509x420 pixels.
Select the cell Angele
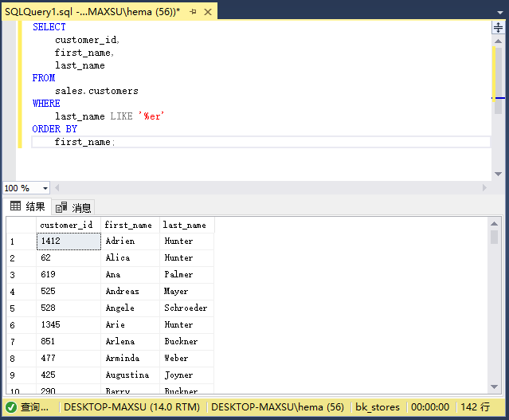pyautogui.click(x=130, y=308)
